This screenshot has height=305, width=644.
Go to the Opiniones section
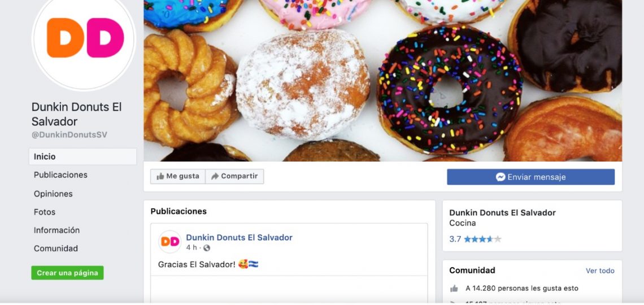click(x=53, y=194)
